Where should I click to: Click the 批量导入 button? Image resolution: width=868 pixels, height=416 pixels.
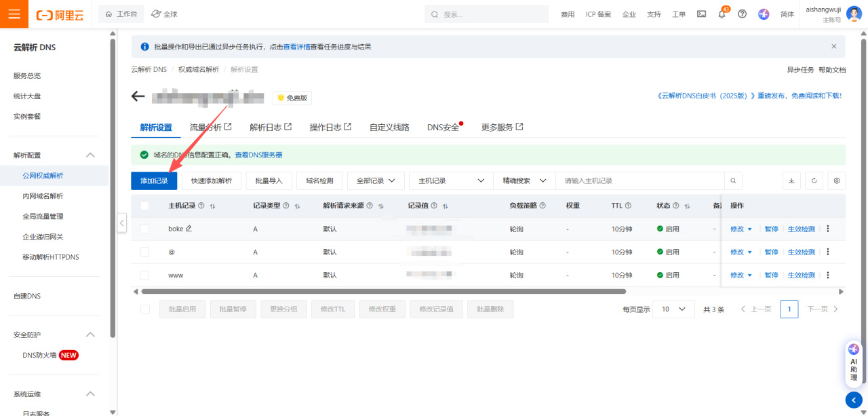pyautogui.click(x=269, y=181)
